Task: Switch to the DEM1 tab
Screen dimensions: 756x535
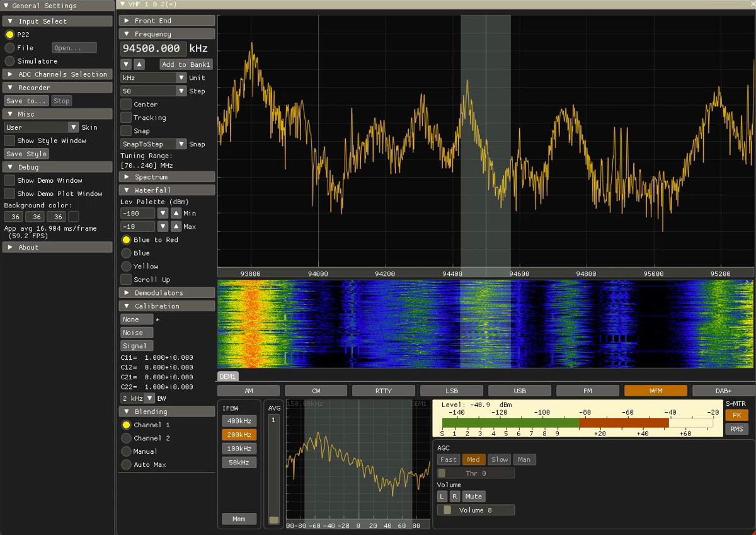Action: pos(227,377)
